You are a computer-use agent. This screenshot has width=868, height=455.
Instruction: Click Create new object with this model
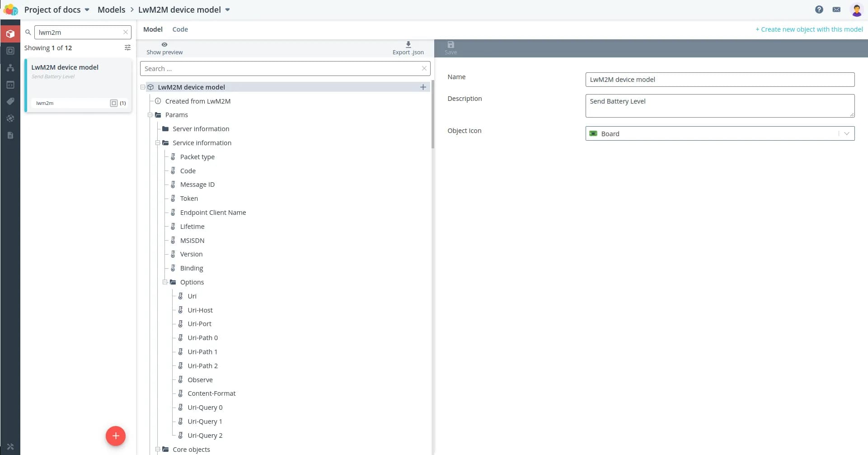pyautogui.click(x=809, y=29)
